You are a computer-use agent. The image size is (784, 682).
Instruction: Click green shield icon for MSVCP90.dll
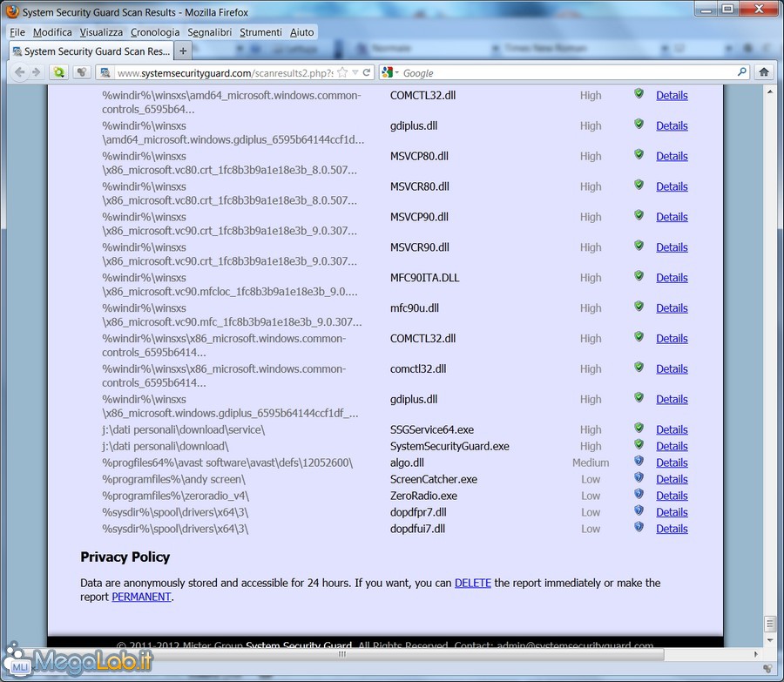pyautogui.click(x=639, y=215)
